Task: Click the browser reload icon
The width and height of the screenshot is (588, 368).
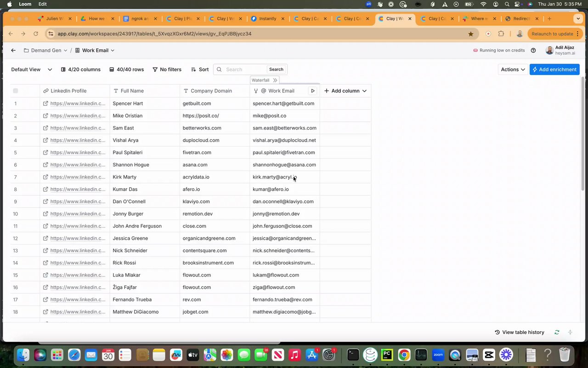Action: (x=36, y=34)
